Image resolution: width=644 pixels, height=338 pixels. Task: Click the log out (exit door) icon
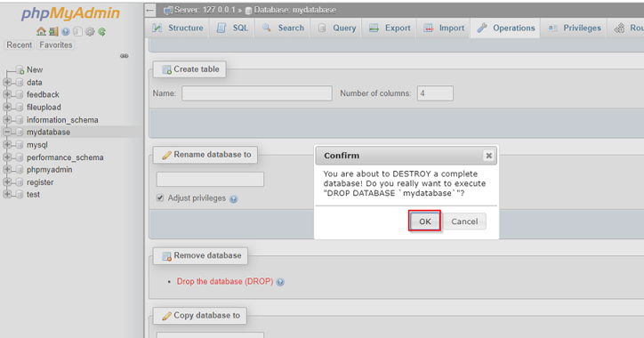(53, 32)
